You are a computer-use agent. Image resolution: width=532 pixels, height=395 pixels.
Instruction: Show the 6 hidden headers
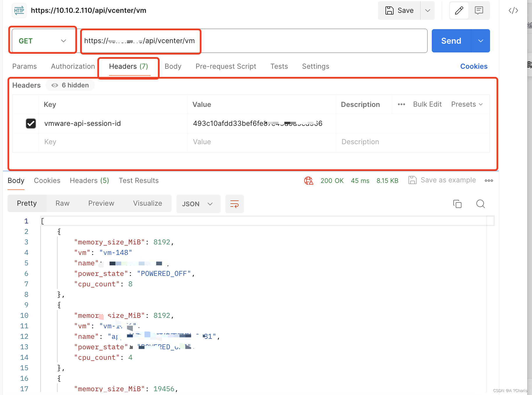click(70, 85)
